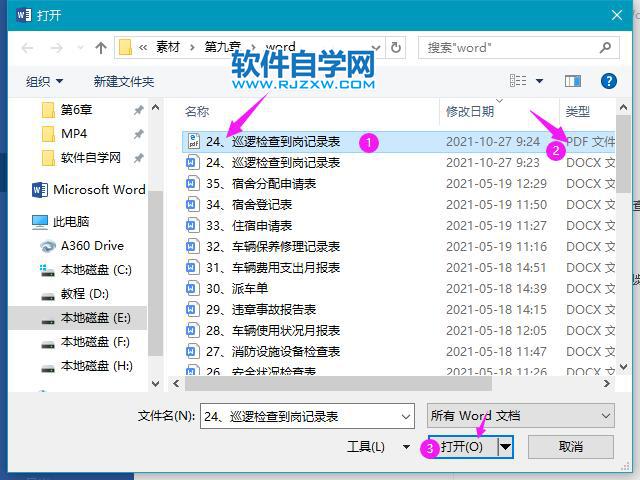Sort by the 修改日期 column header
The width and height of the screenshot is (640, 480).
pyautogui.click(x=470, y=111)
